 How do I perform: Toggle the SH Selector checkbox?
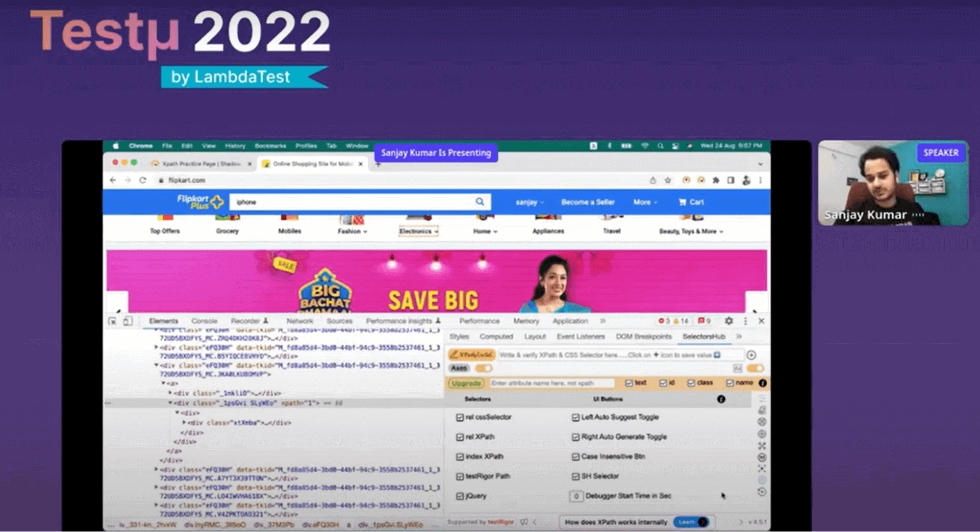576,476
